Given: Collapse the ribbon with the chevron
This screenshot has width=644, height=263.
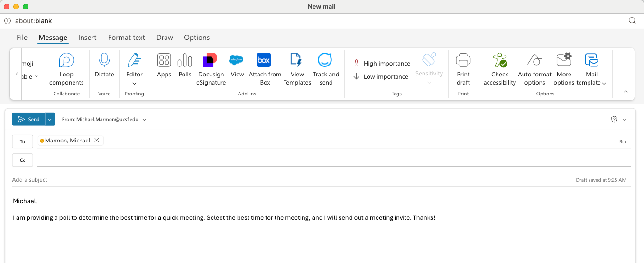Looking at the screenshot, I should [626, 91].
